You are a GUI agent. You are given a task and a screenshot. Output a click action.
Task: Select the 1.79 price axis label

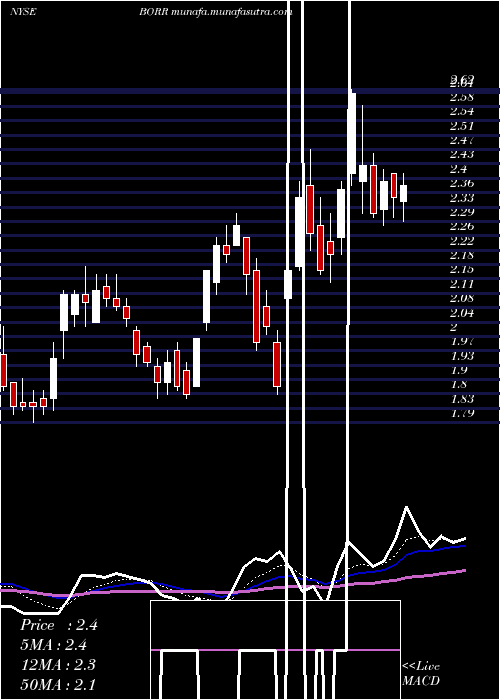click(462, 413)
